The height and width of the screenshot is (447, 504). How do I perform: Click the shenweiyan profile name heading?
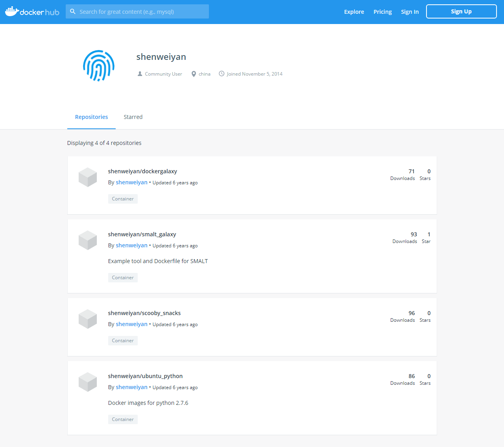(x=161, y=57)
